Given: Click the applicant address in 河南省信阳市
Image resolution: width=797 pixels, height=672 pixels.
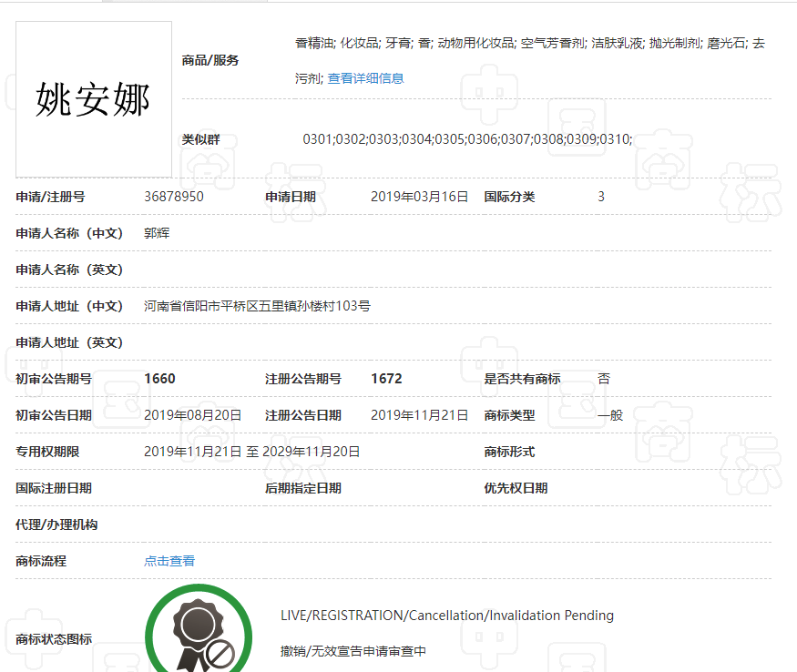Looking at the screenshot, I should point(257,306).
